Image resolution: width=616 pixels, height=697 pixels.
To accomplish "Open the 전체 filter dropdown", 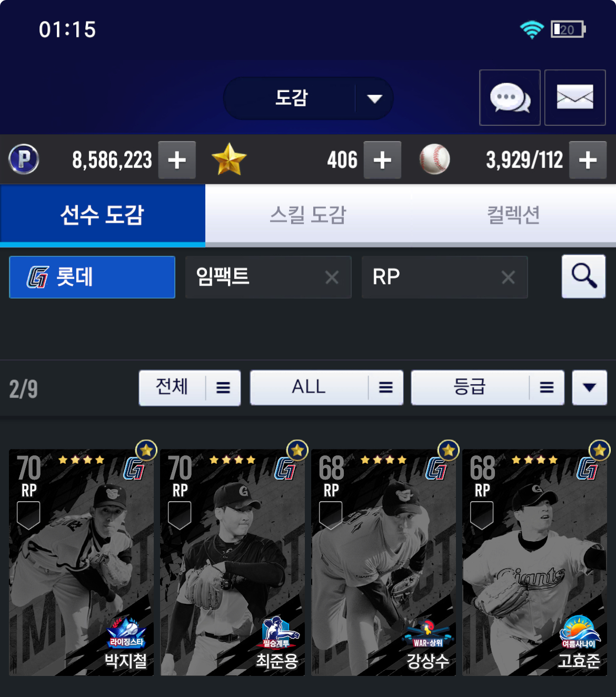I will 190,388.
